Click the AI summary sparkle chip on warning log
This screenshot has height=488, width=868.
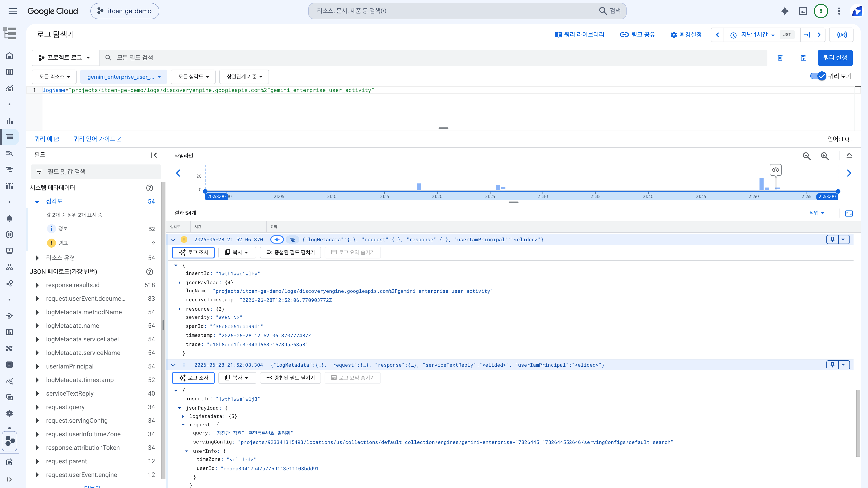pyautogui.click(x=277, y=239)
